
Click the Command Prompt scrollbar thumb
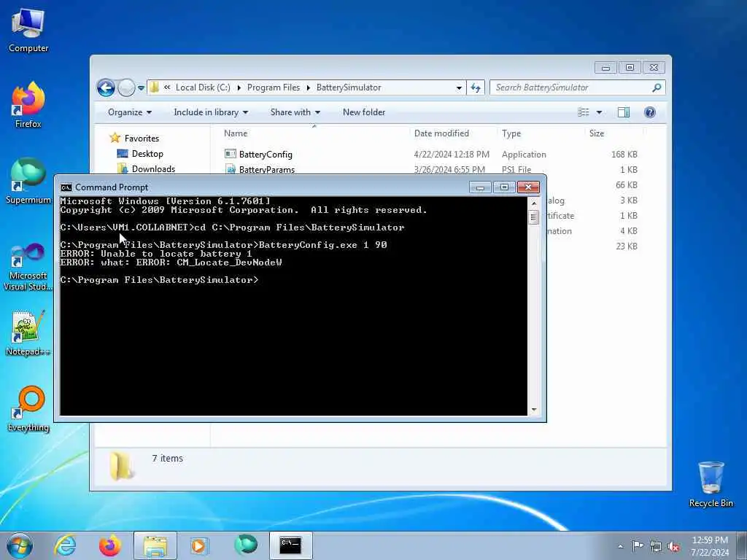click(533, 217)
